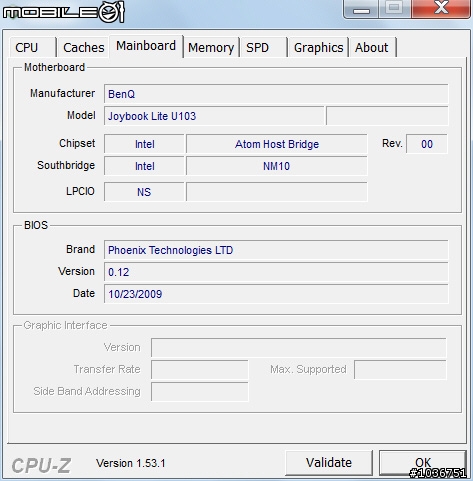Open the Graphics tab

point(318,47)
